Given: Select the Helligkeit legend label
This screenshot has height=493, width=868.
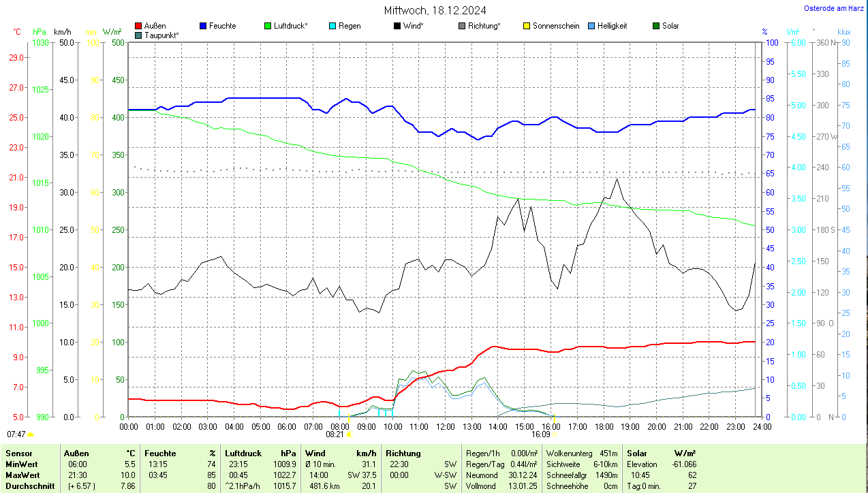Looking at the screenshot, I should [612, 26].
